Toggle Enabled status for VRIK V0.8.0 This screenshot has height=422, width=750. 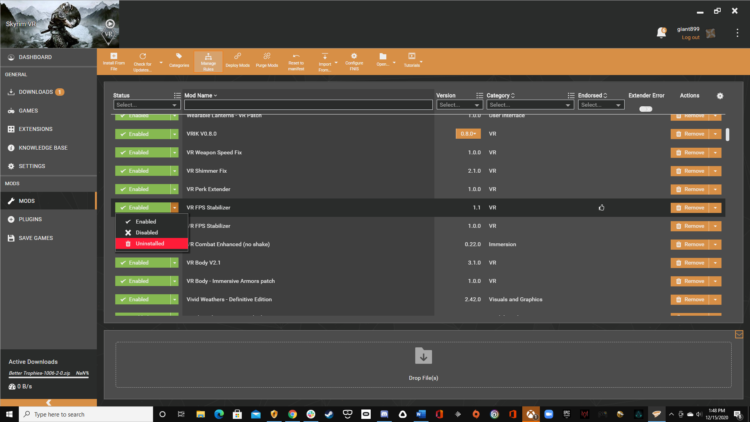pos(143,134)
